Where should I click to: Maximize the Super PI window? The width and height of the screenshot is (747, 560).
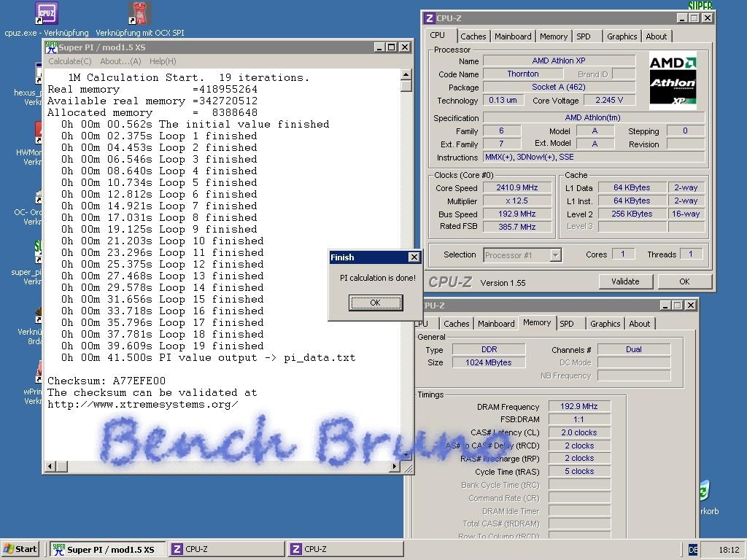391,47
